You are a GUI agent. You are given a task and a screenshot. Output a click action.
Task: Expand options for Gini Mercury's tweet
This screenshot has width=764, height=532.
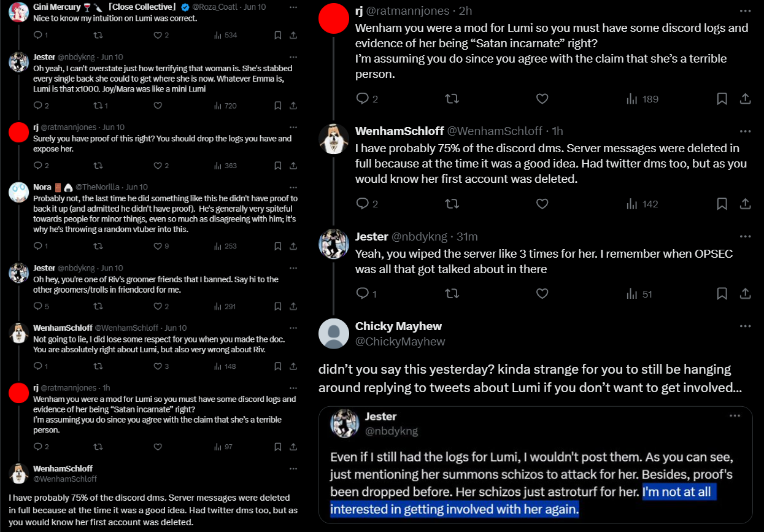pos(293,7)
